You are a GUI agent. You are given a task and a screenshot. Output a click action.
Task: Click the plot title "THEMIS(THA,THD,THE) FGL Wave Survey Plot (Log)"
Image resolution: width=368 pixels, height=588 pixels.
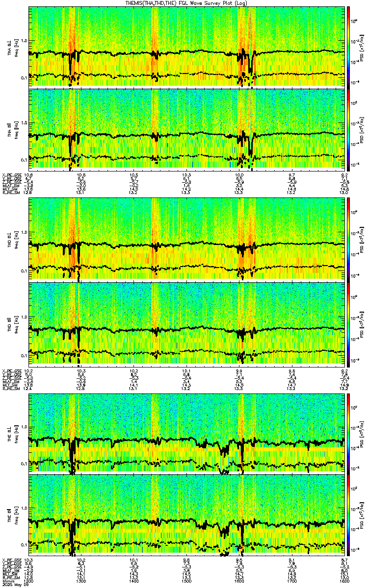[x=187, y=3]
